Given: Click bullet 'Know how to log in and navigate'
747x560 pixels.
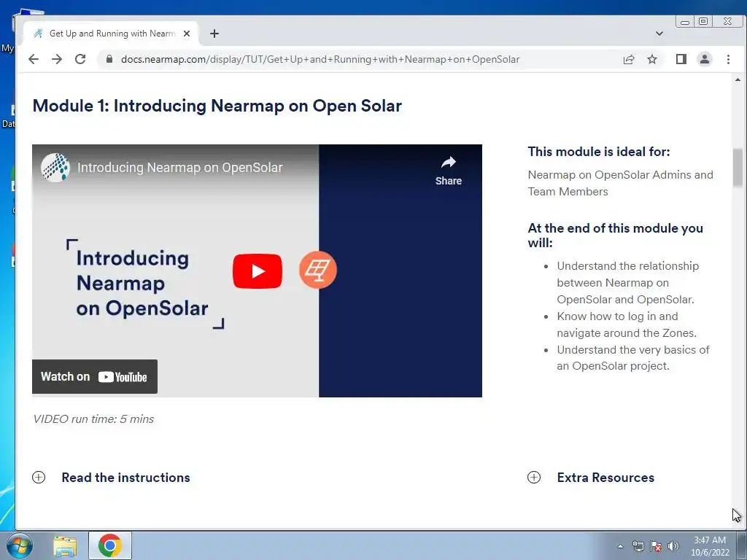Looking at the screenshot, I should tap(627, 324).
